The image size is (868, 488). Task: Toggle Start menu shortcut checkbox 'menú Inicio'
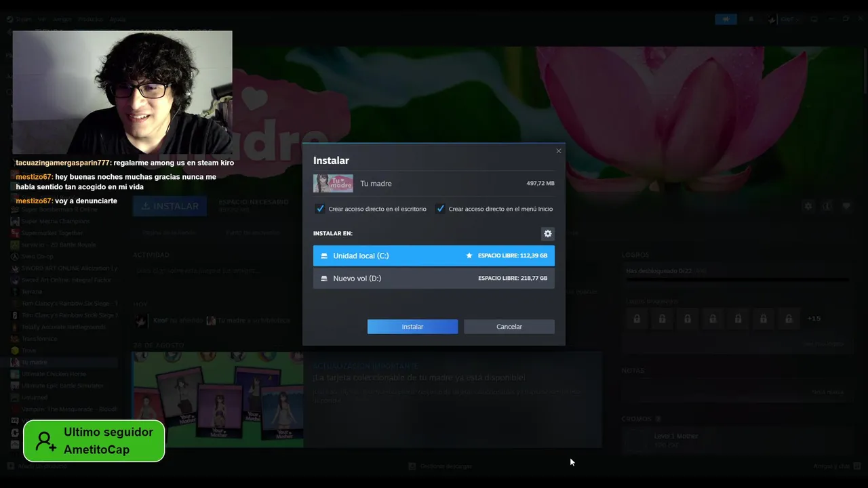(x=440, y=209)
